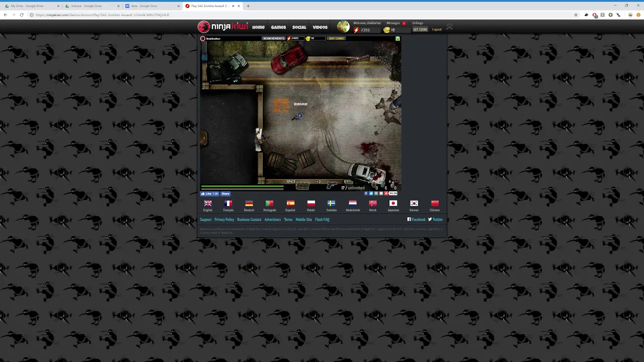Select English language flag
Image resolution: width=644 pixels, height=362 pixels.
tap(208, 203)
